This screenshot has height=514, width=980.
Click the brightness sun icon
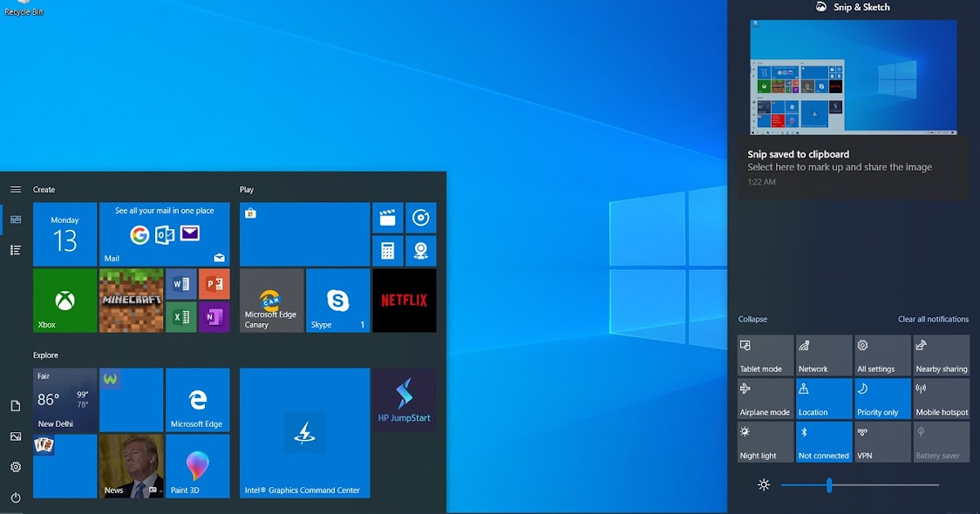(x=764, y=485)
